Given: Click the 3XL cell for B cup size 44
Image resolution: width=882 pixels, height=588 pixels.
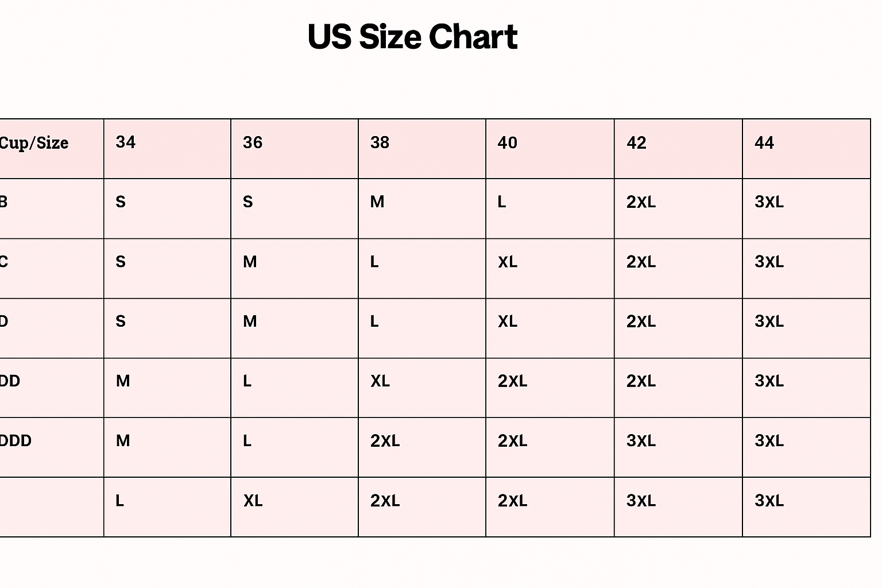Looking at the screenshot, I should click(x=806, y=208).
